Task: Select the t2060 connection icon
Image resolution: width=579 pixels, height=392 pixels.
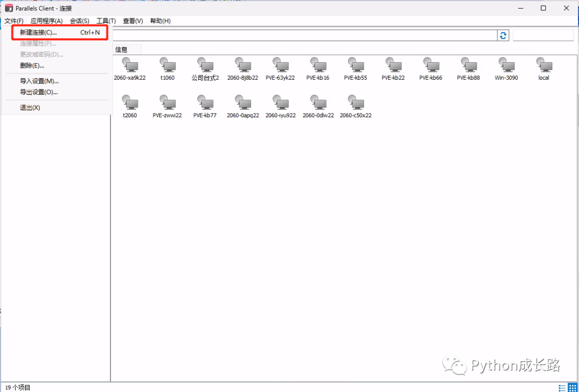Action: click(x=130, y=102)
